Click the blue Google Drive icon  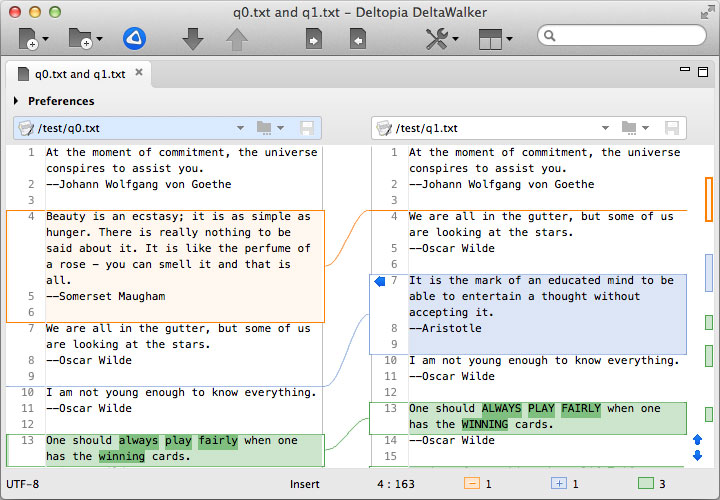point(134,39)
